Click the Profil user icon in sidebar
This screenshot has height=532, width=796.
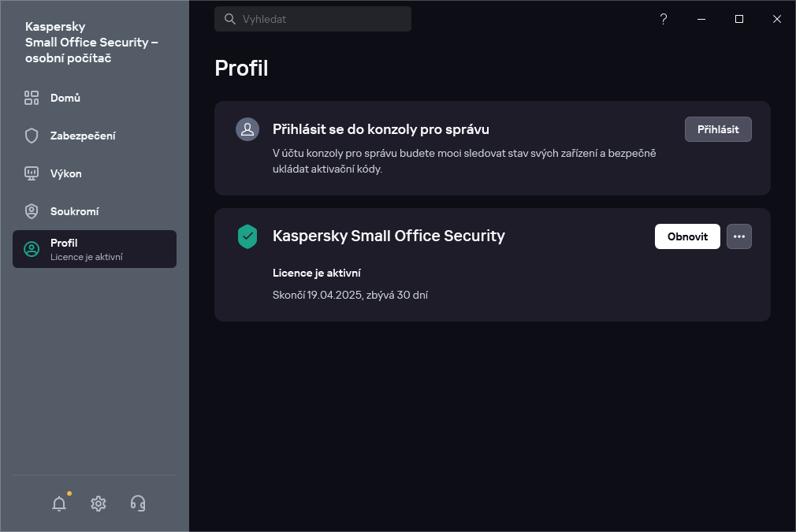click(x=32, y=249)
